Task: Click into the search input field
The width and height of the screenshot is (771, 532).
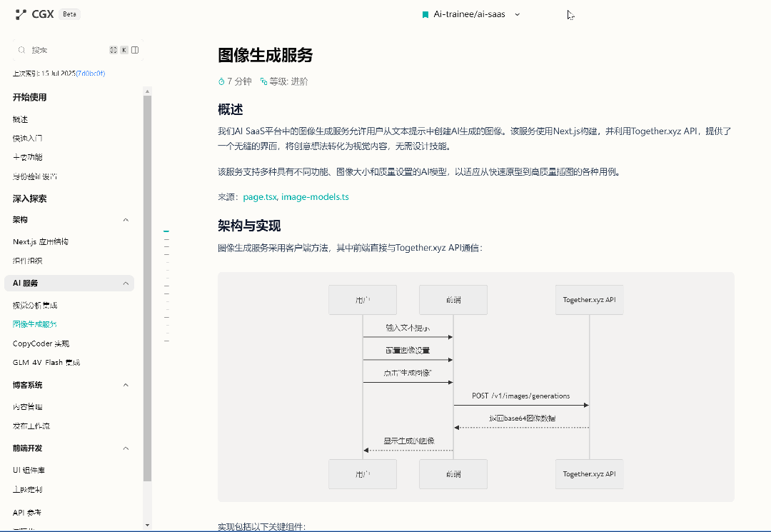Action: (x=64, y=50)
